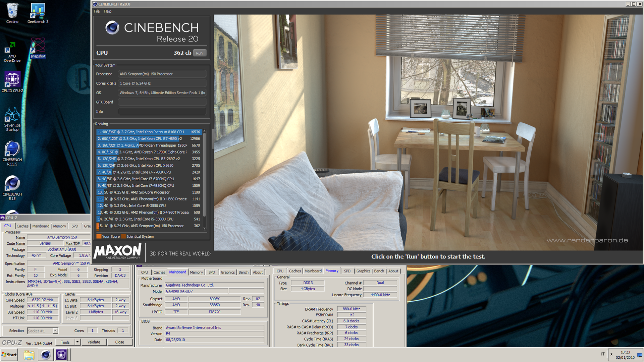Switch to Cinebench via taskbar icon
The image size is (644, 362).
coord(46,355)
